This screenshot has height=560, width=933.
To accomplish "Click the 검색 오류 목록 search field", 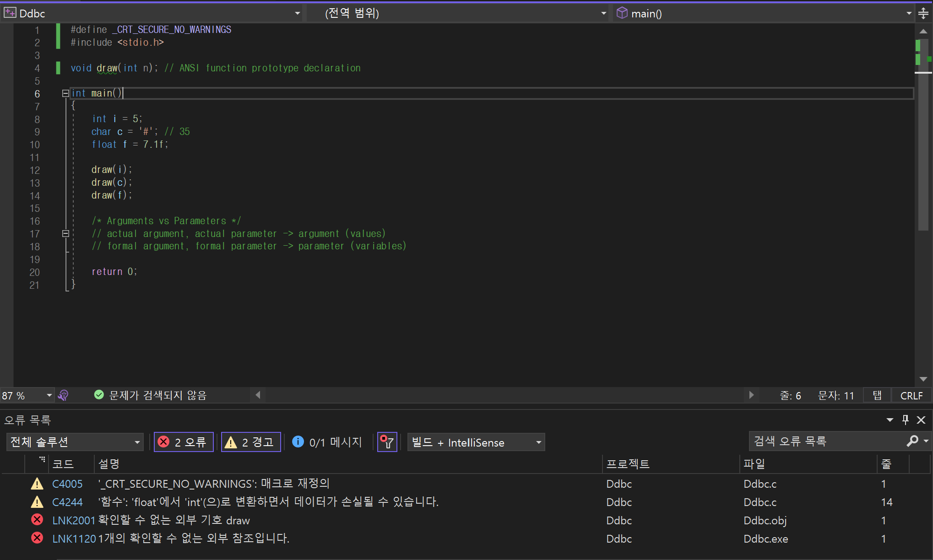I will (826, 441).
